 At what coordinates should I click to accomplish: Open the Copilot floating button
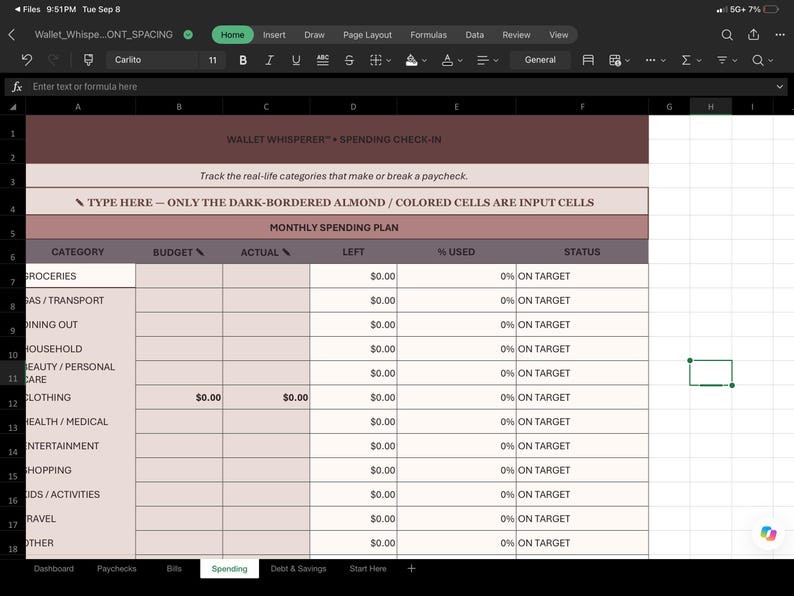click(768, 533)
